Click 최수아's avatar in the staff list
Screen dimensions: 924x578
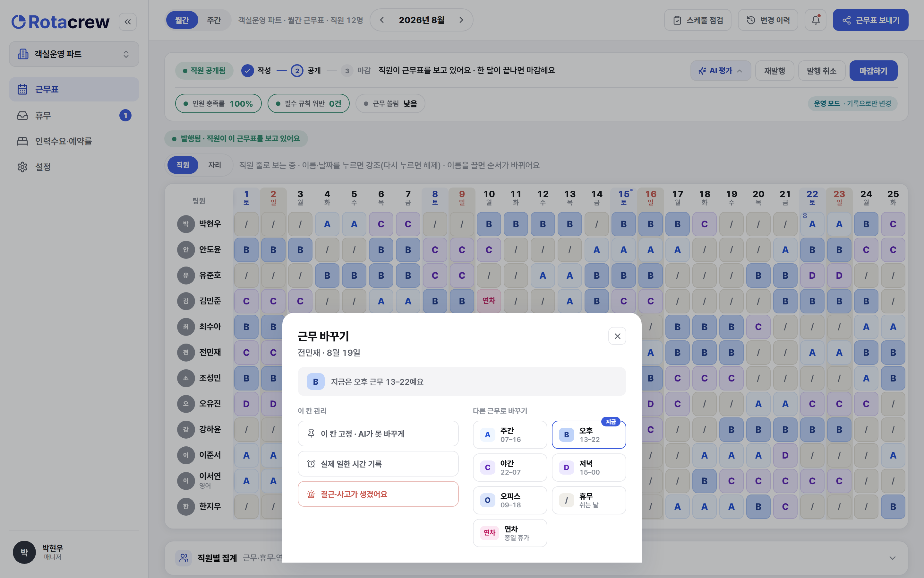185,327
